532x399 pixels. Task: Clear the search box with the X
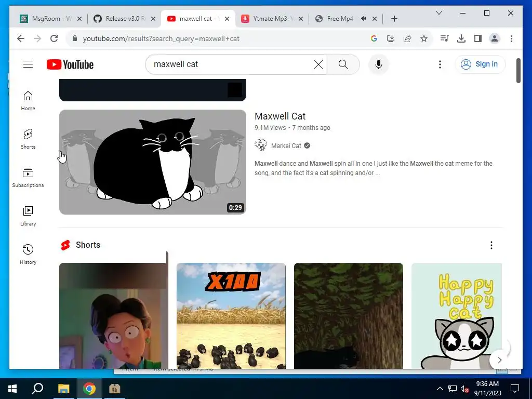[x=318, y=64]
